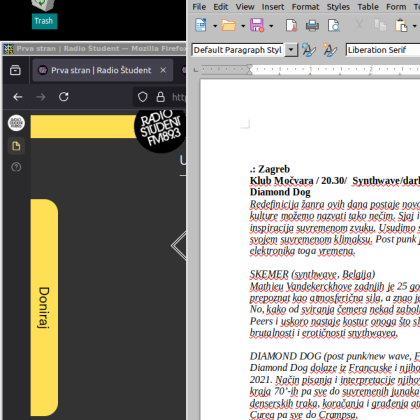Click the New Style from Selection icon
The height and width of the screenshot is (420, 420).
[330, 50]
